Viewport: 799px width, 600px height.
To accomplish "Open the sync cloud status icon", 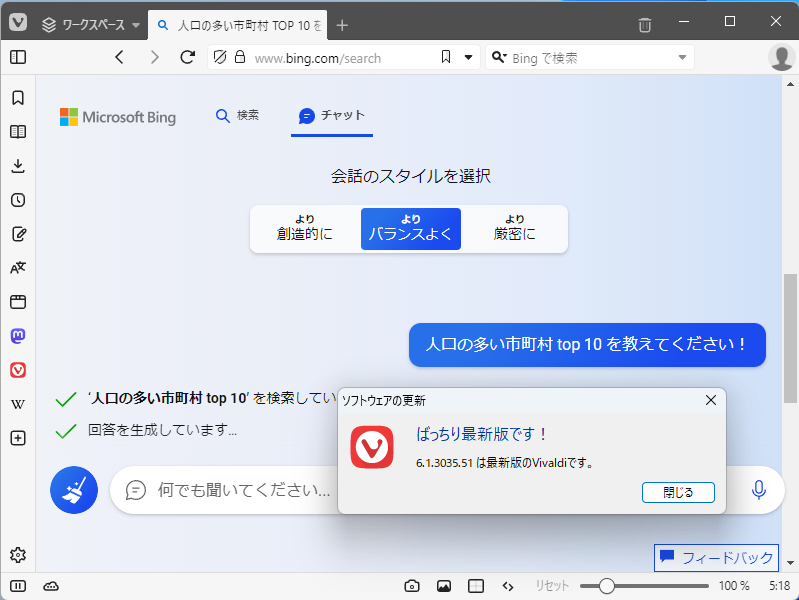I will [51, 586].
